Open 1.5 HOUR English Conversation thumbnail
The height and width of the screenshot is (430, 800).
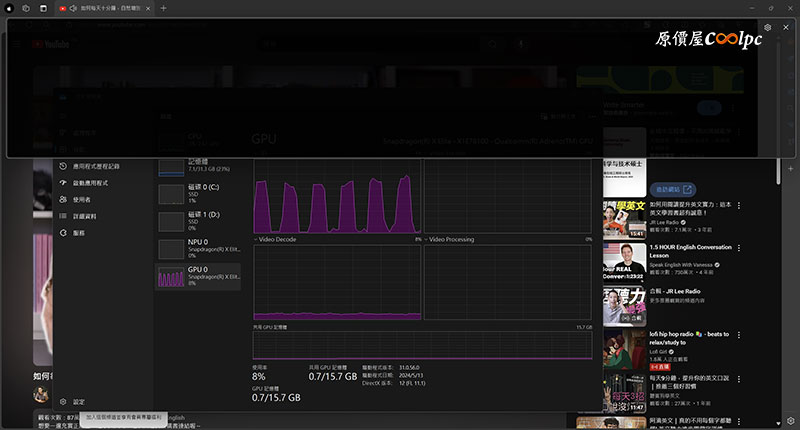point(624,262)
